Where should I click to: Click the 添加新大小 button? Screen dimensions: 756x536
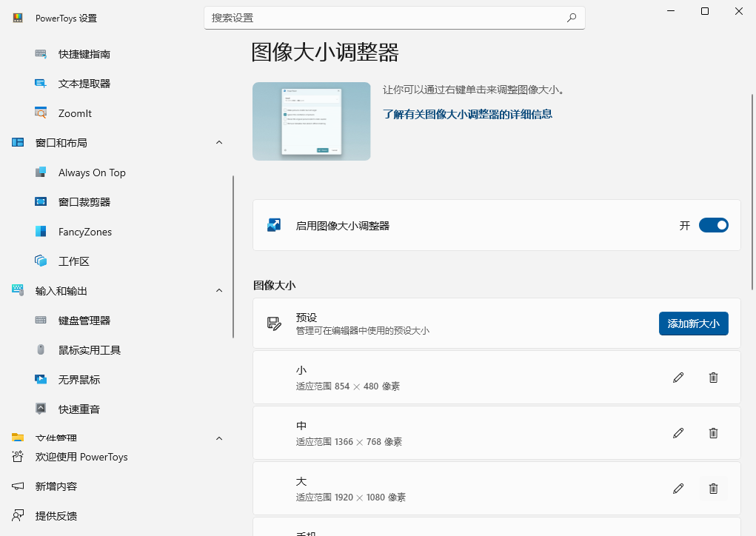693,324
